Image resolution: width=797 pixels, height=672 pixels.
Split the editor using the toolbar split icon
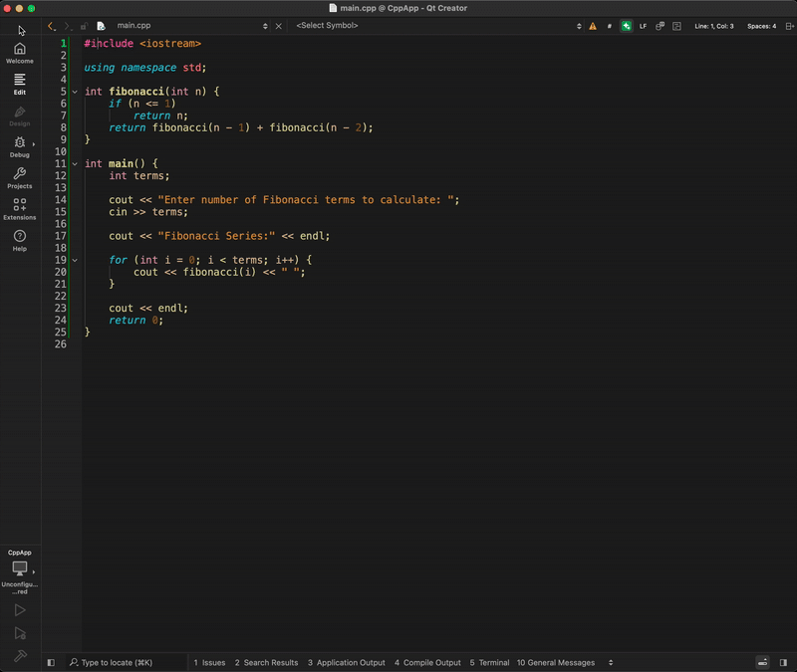pos(788,26)
